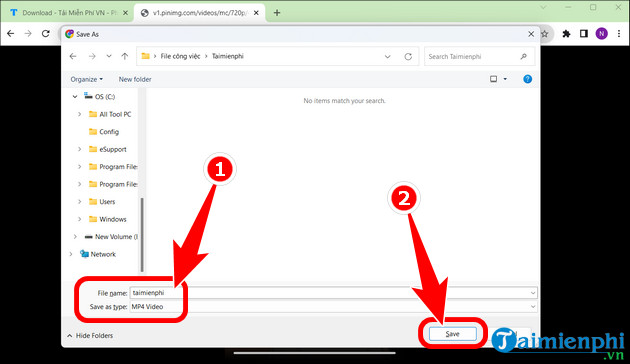
Task: Select the Users folder
Action: (x=102, y=202)
